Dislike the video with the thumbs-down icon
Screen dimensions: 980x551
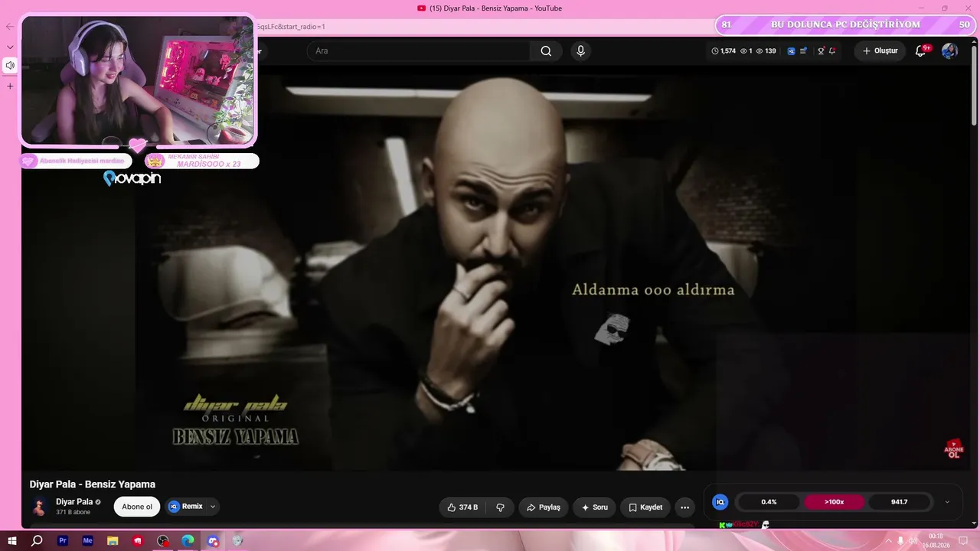tap(500, 507)
